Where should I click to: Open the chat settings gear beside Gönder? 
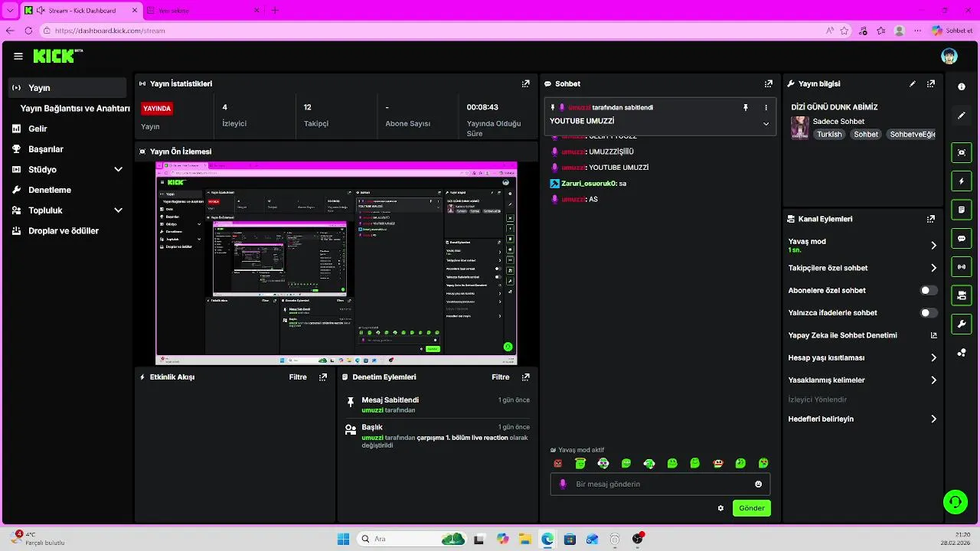pyautogui.click(x=720, y=508)
